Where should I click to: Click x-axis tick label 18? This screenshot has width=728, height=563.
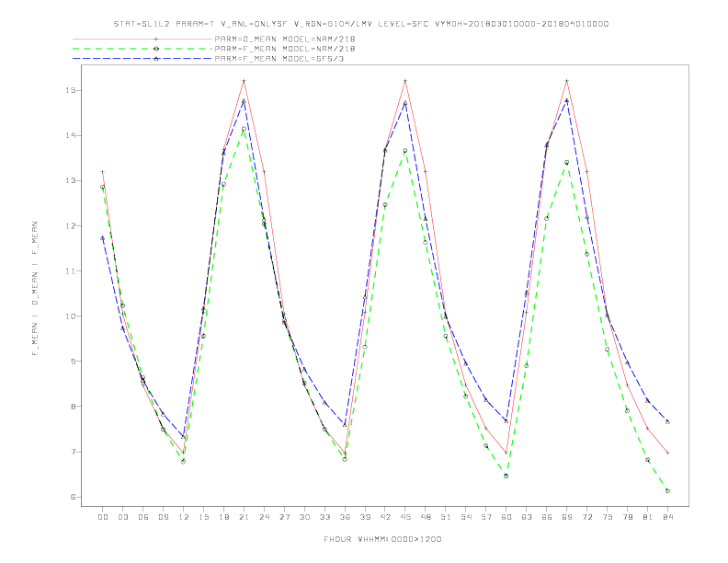223,517
